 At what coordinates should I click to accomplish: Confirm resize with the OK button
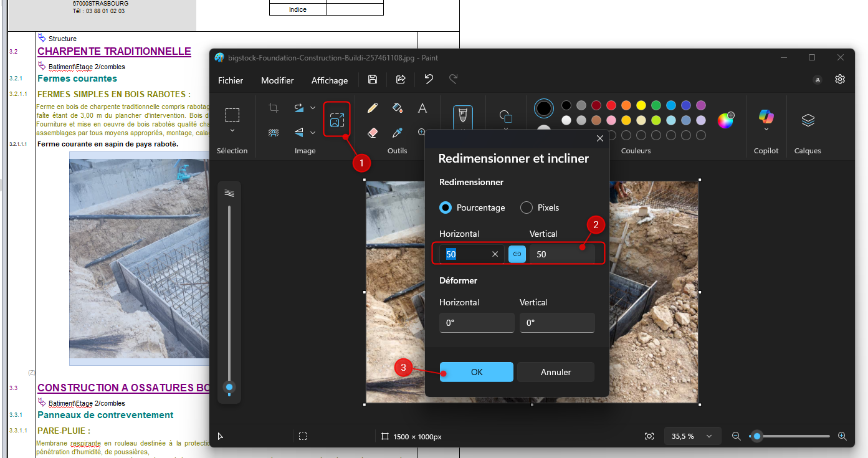[x=477, y=372]
